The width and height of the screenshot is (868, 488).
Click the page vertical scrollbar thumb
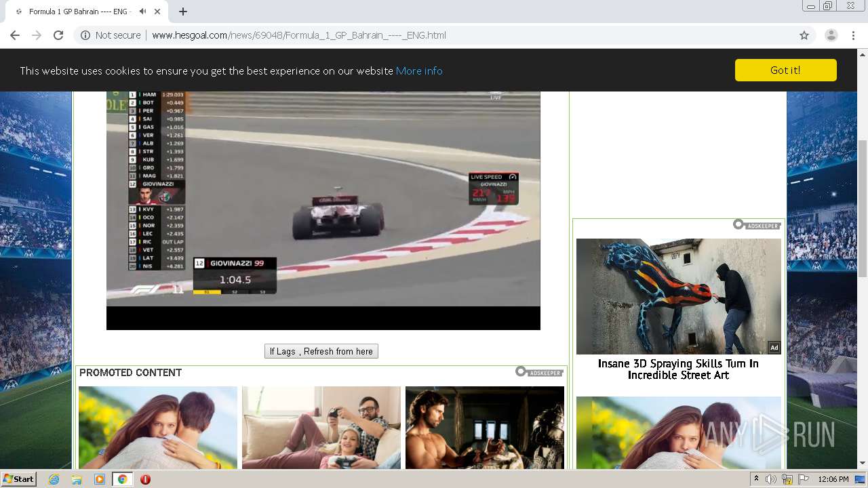863,208
